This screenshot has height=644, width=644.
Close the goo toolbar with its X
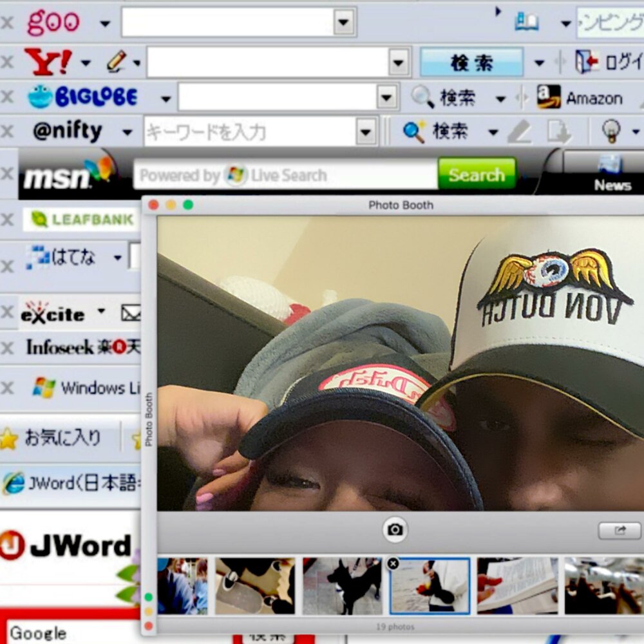7,23
